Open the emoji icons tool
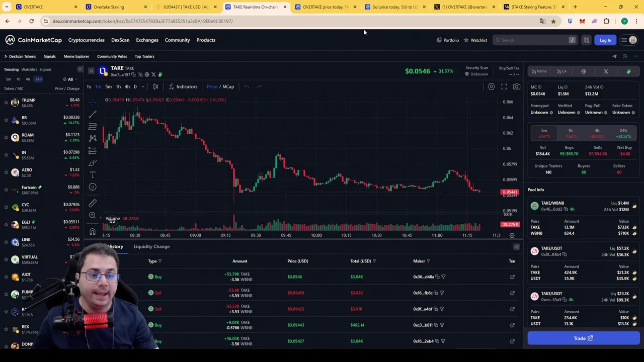 click(x=93, y=187)
